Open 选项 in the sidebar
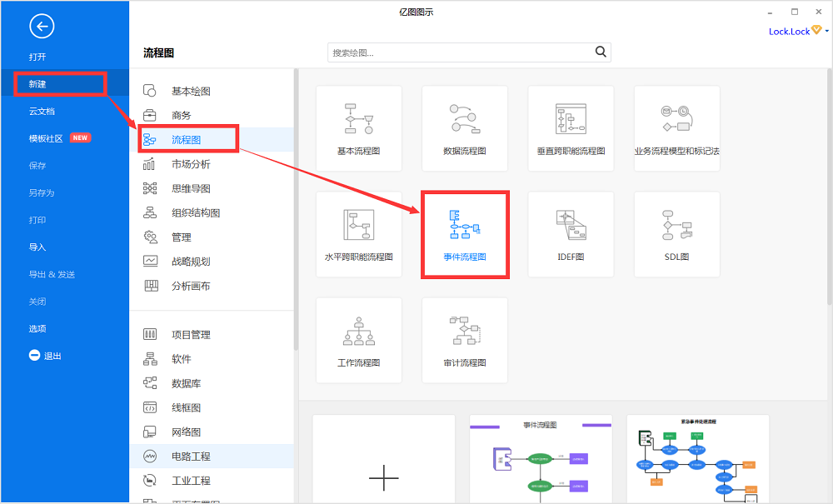 [37, 329]
